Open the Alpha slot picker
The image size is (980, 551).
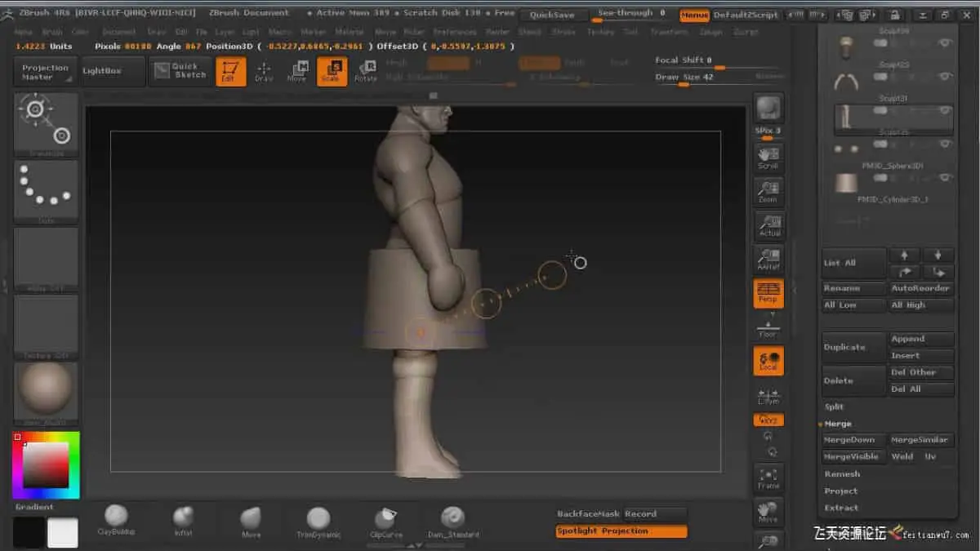click(46, 260)
